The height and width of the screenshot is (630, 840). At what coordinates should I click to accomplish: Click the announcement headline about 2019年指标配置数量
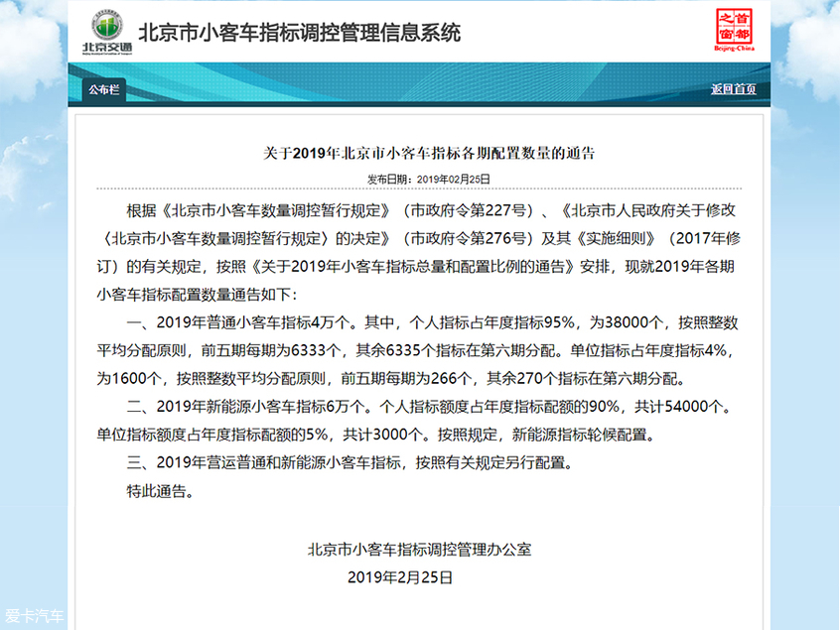pos(429,153)
